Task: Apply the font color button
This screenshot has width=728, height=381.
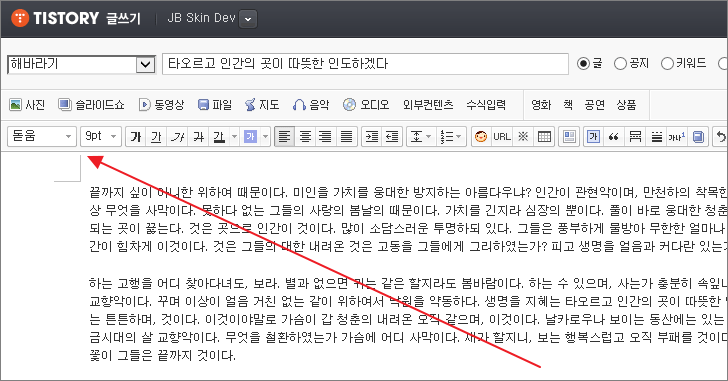Action: click(x=219, y=137)
